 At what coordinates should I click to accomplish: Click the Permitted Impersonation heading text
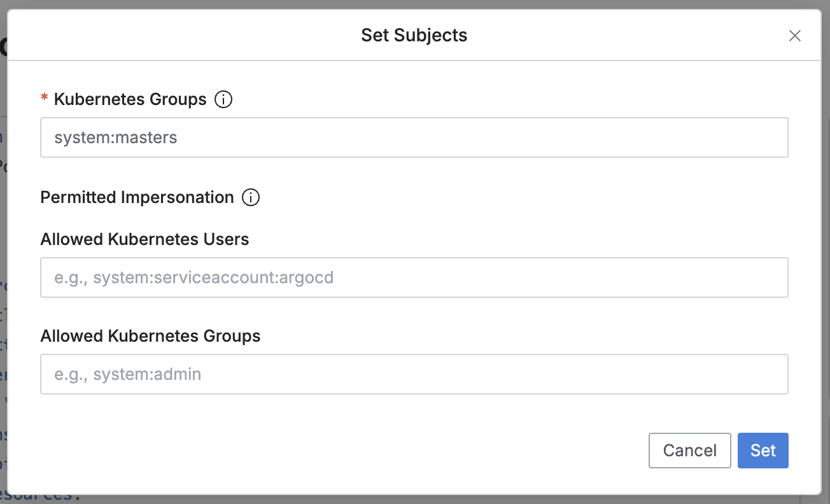pos(137,197)
